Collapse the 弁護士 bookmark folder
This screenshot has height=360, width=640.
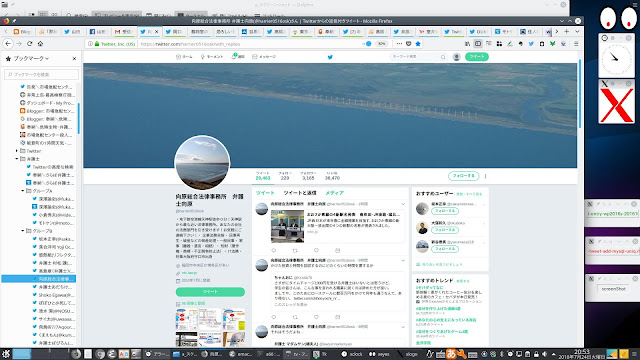tap(17, 159)
